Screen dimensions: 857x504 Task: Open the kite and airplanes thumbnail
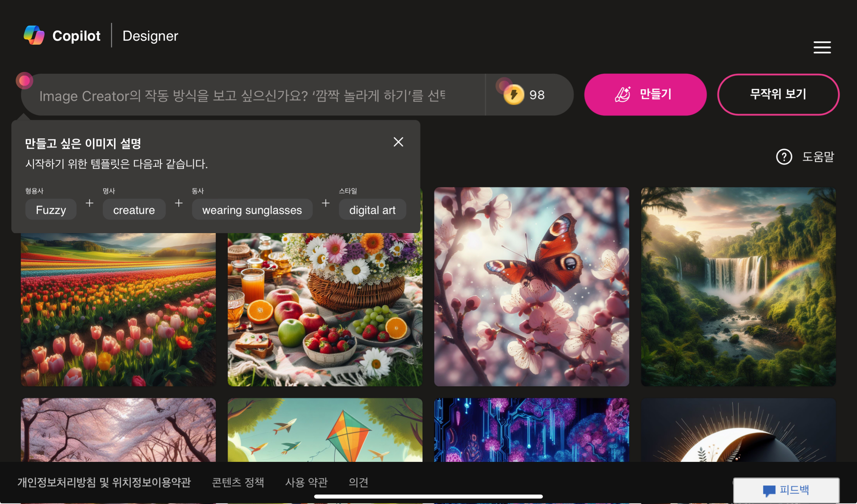(325, 430)
